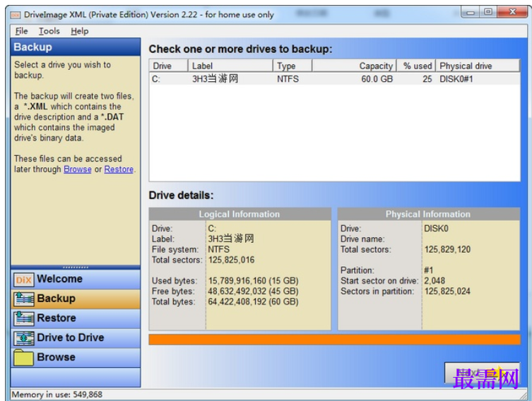Click the physical Total sectors value 125,829,120
This screenshot has height=401, width=532.
(447, 249)
